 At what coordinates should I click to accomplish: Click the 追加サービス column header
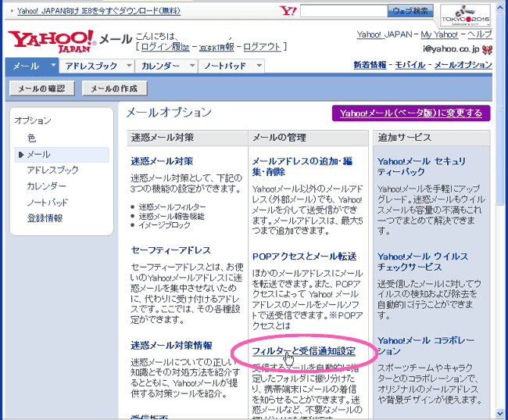[431, 138]
